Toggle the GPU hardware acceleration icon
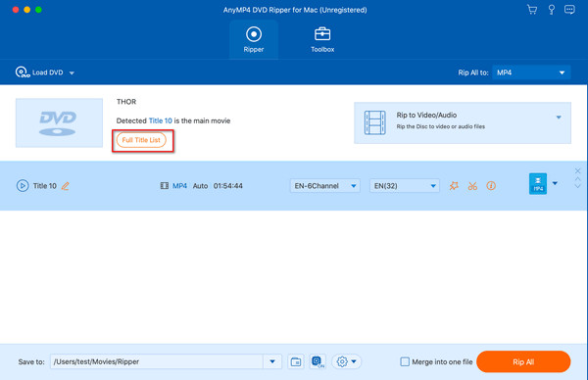Screen dimensions: 588x380 318,361
